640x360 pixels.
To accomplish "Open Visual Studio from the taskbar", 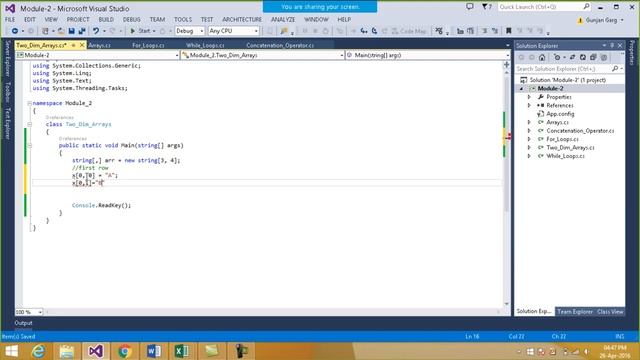I will 96,351.
